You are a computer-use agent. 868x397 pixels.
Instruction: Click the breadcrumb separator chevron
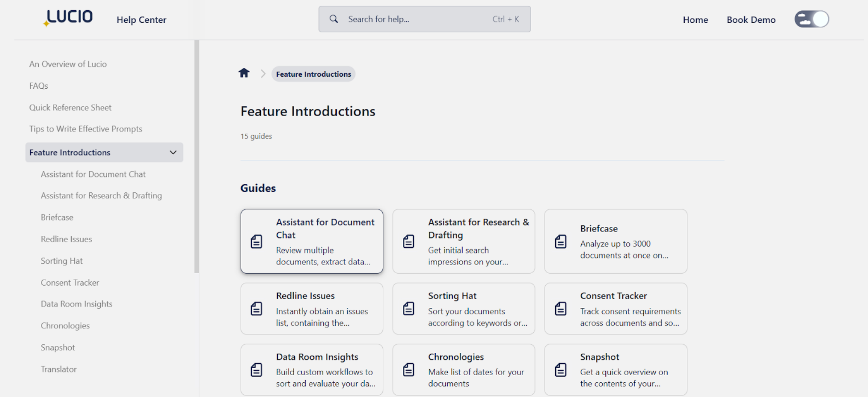coord(263,74)
